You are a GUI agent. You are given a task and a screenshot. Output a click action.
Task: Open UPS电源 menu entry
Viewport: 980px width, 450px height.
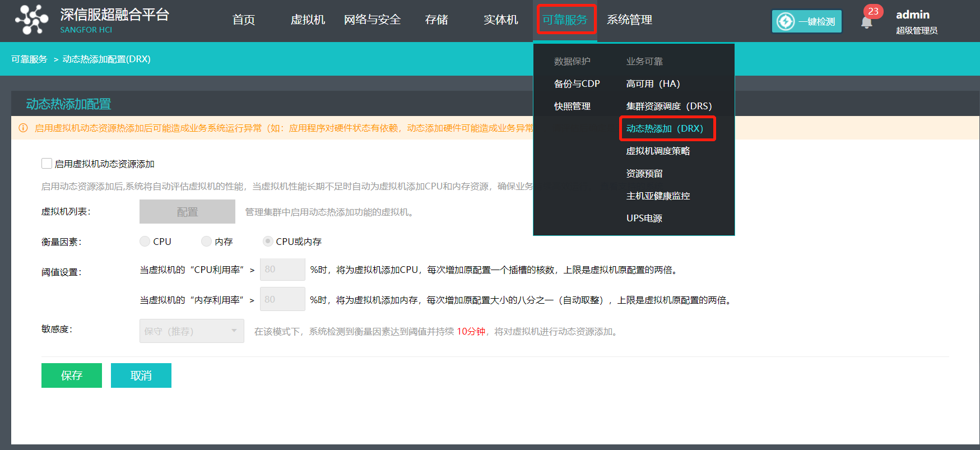644,218
